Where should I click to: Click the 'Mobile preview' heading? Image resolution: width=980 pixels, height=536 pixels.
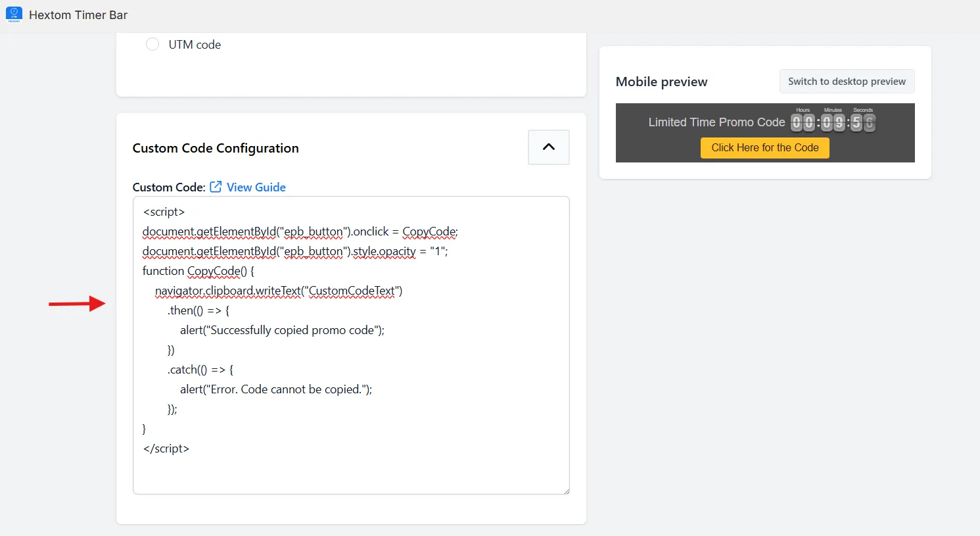click(x=662, y=82)
